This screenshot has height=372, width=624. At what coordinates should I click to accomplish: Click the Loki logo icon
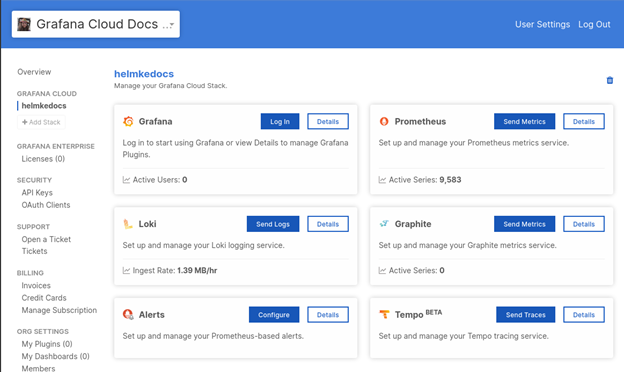[128, 224]
